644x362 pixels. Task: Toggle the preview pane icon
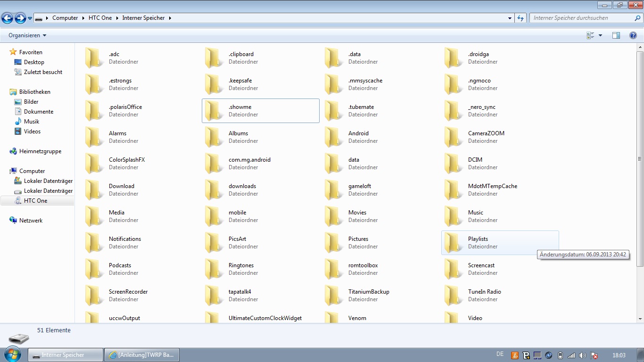(x=616, y=35)
